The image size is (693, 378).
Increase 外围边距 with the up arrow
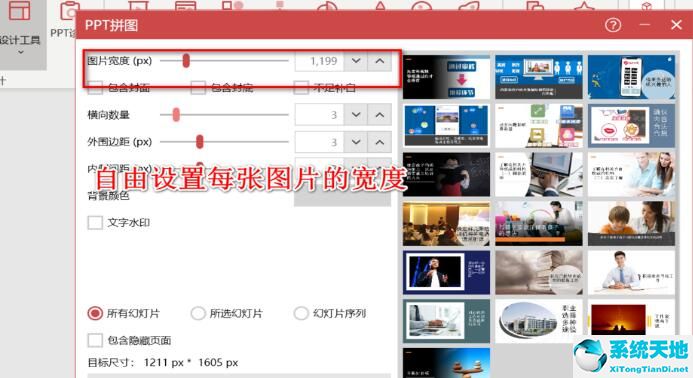coord(380,142)
